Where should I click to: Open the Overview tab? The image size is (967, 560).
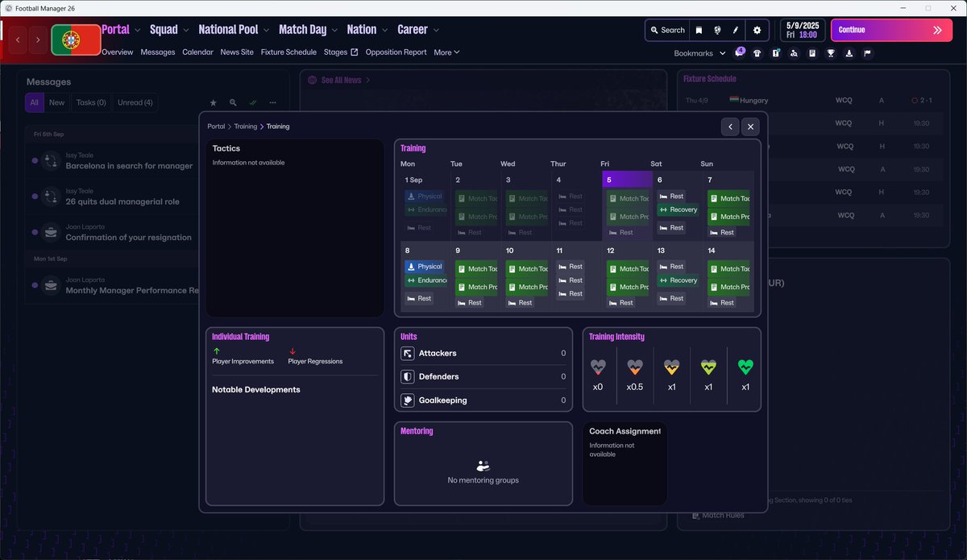click(118, 52)
